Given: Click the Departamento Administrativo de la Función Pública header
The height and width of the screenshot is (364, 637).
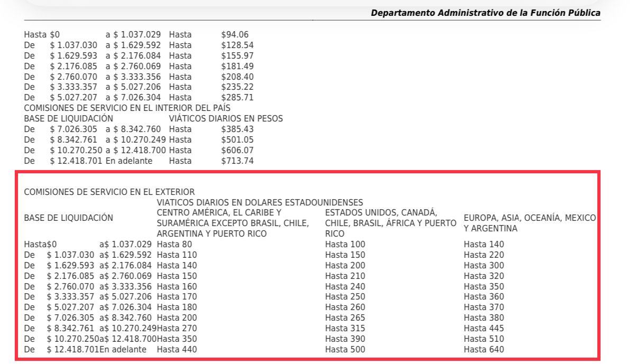Looking at the screenshot, I should [x=485, y=13].
